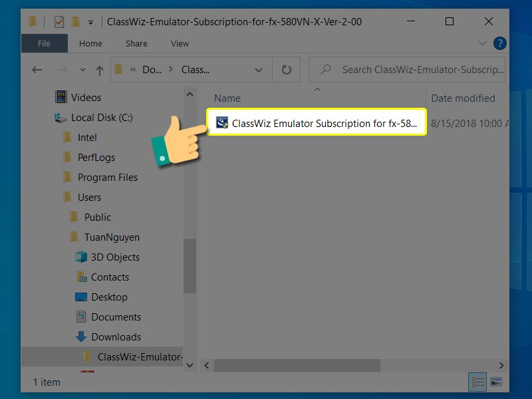
Task: Click the Help question mark icon
Action: click(x=499, y=43)
